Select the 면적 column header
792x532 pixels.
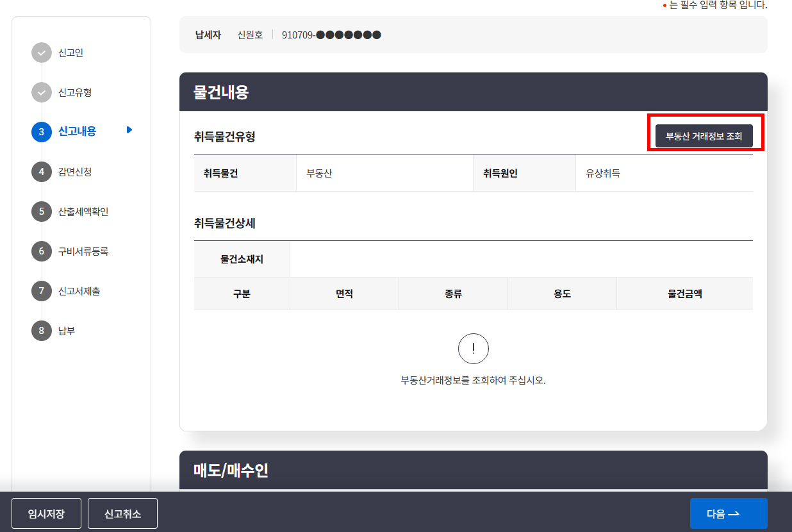[344, 294]
